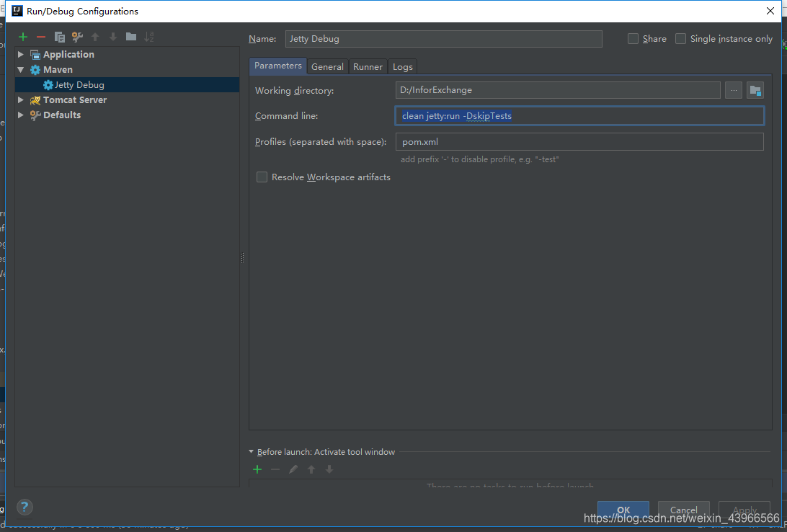Screen dimensions: 787x532
Task: Open the Runner tab
Action: tap(368, 67)
